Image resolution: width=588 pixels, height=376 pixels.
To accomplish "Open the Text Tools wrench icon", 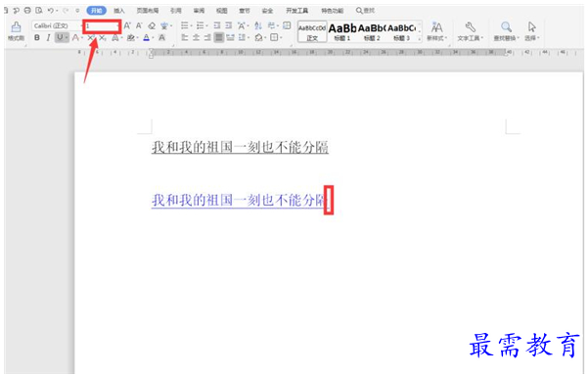I will 471,27.
